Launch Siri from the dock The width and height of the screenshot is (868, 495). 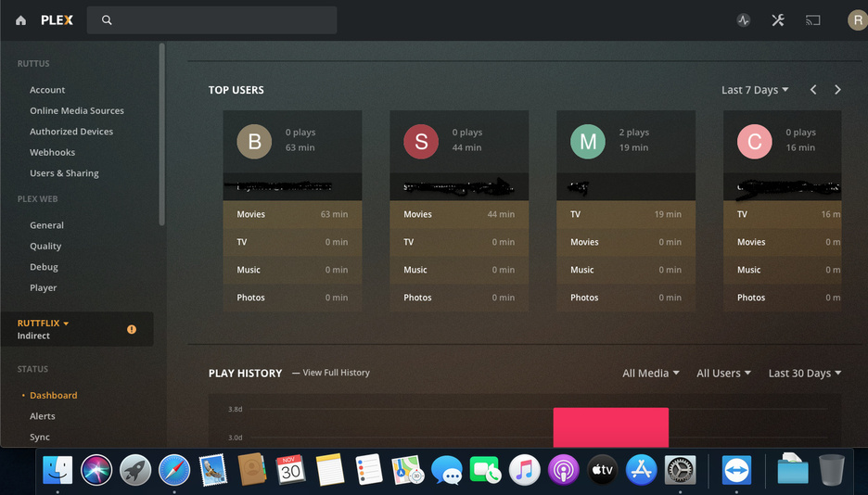click(96, 470)
